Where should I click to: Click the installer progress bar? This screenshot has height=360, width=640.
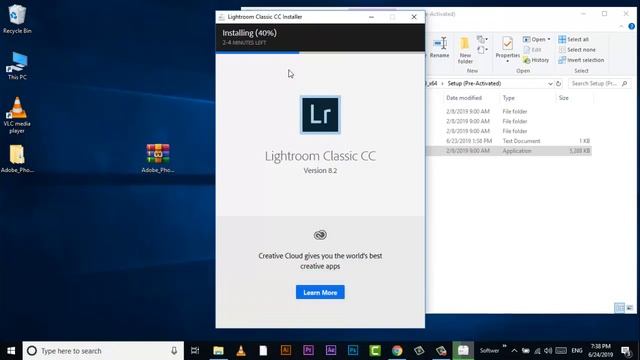320,52
